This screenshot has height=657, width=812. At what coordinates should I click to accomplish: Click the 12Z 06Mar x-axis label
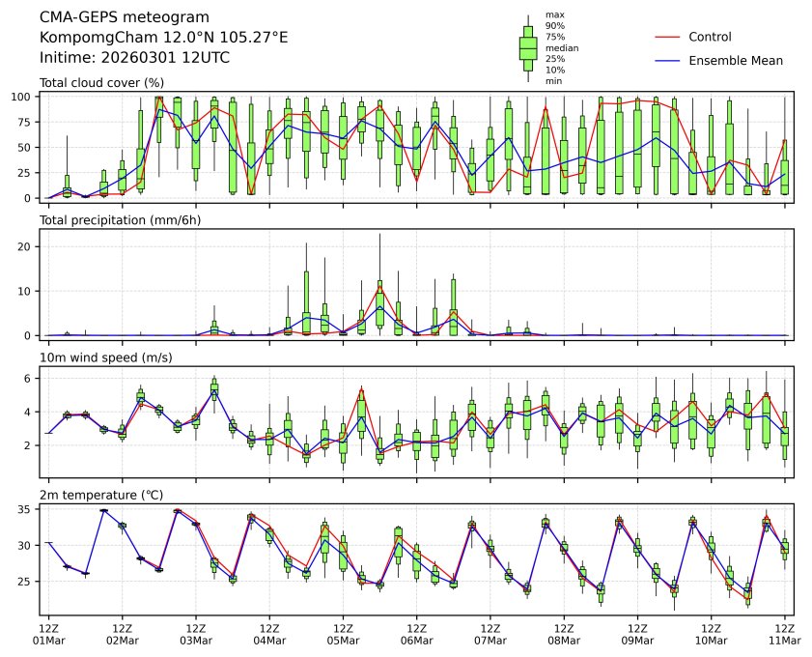[x=416, y=633]
